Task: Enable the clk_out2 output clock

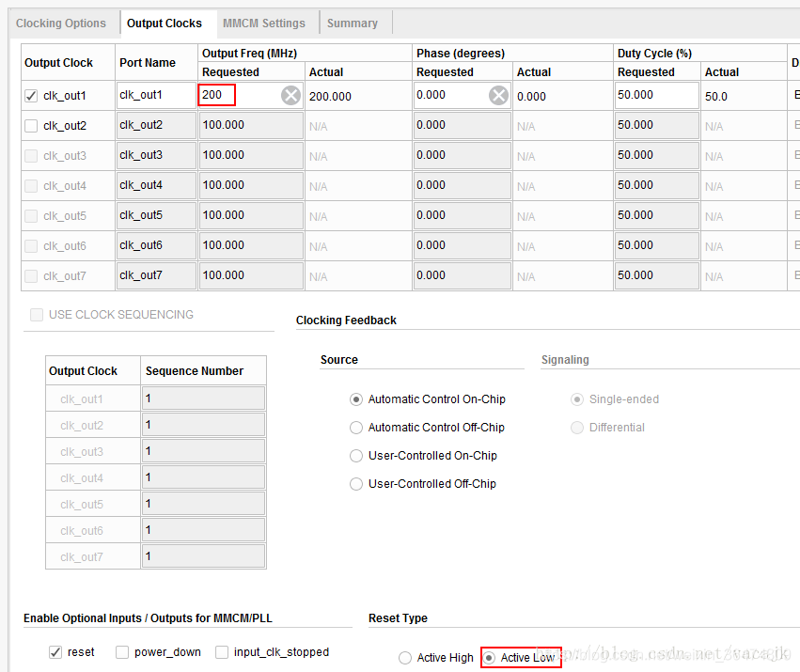Action: [32, 126]
